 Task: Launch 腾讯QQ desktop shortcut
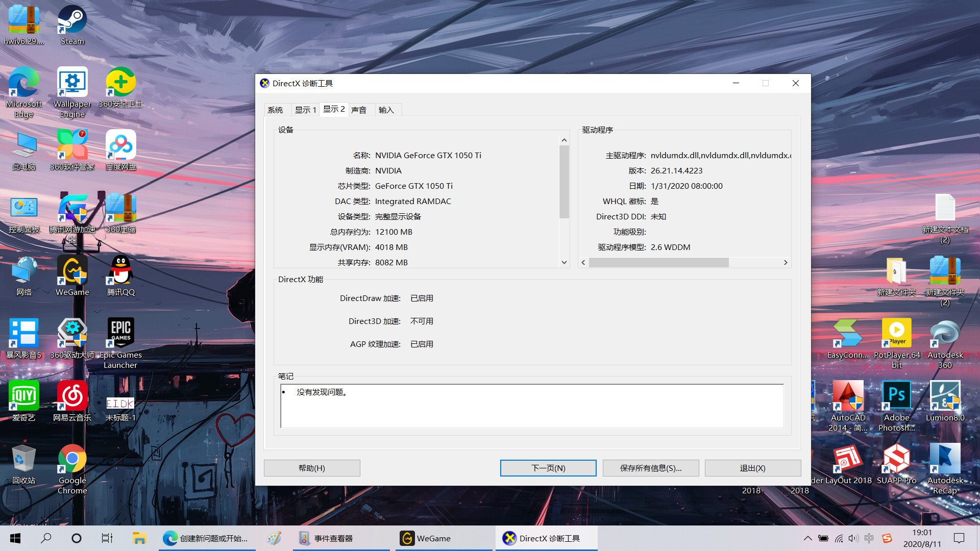pos(120,276)
